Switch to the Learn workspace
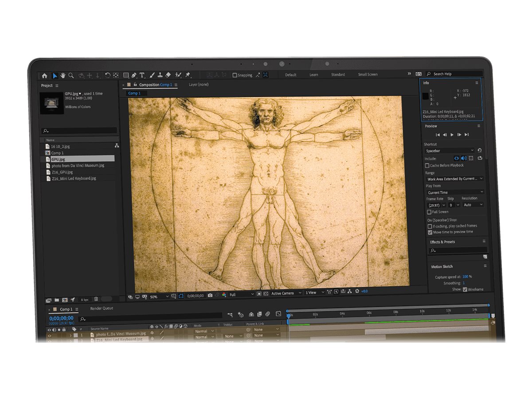 pos(314,74)
